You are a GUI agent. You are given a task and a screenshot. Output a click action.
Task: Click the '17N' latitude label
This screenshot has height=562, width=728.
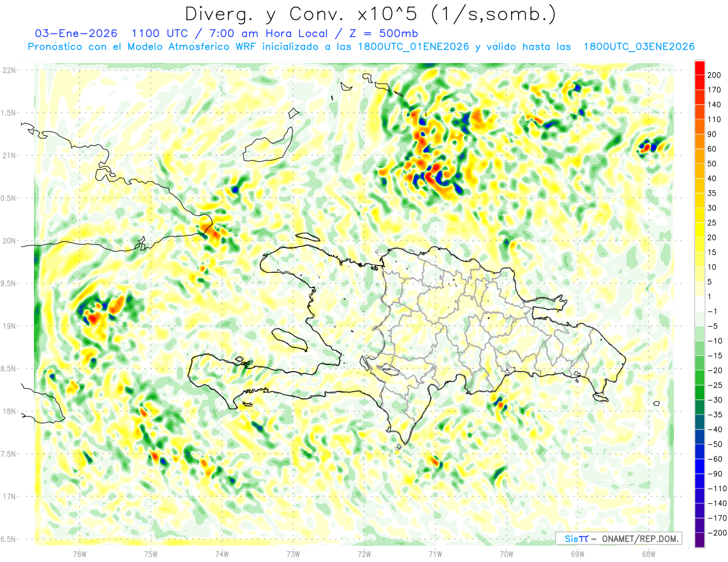[x=9, y=497]
